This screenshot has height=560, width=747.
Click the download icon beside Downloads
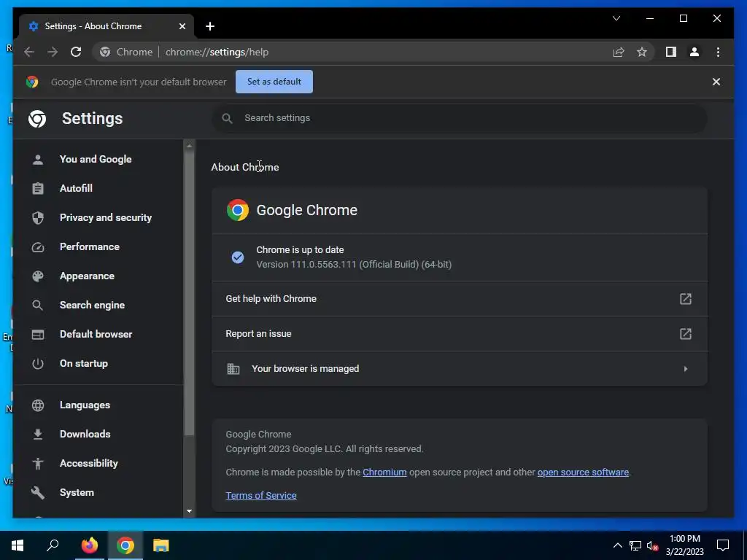click(38, 435)
